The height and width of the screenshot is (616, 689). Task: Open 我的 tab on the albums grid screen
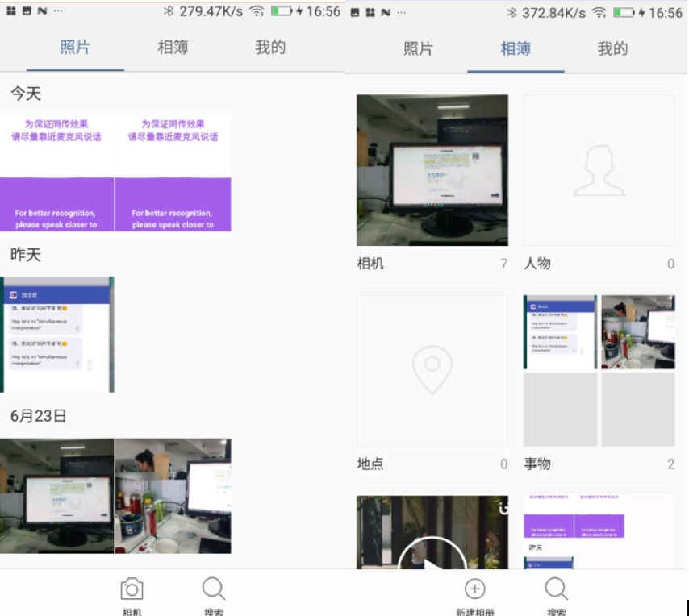[x=613, y=48]
